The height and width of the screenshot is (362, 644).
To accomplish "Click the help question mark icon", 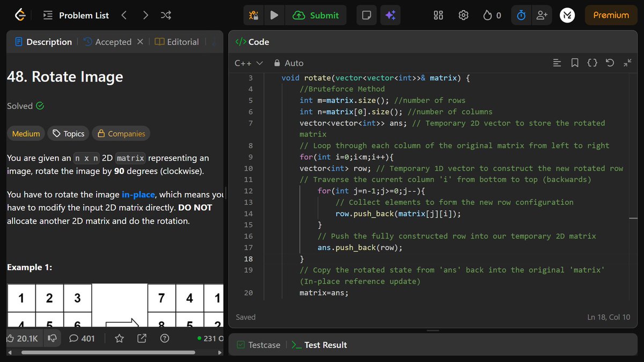I will click(x=165, y=338).
